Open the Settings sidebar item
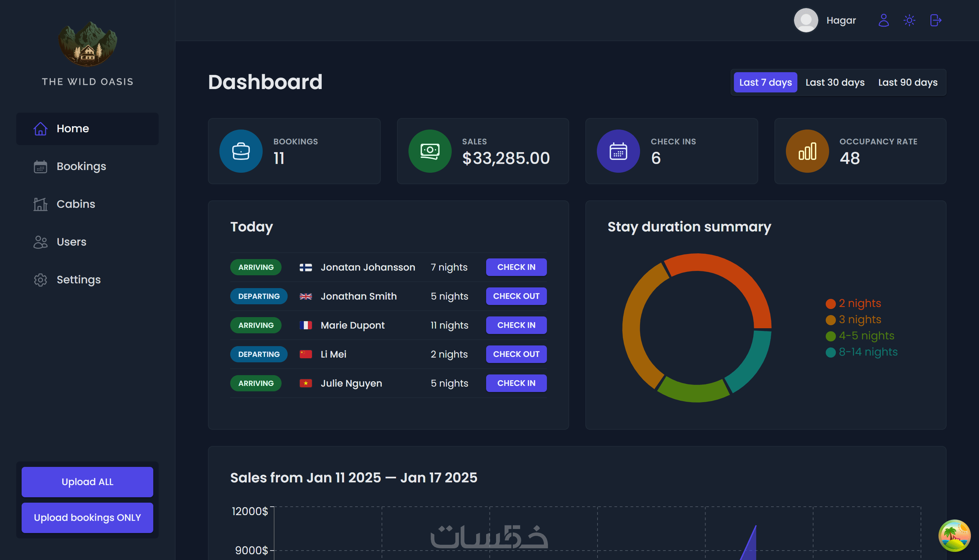This screenshot has height=560, width=979. click(79, 280)
